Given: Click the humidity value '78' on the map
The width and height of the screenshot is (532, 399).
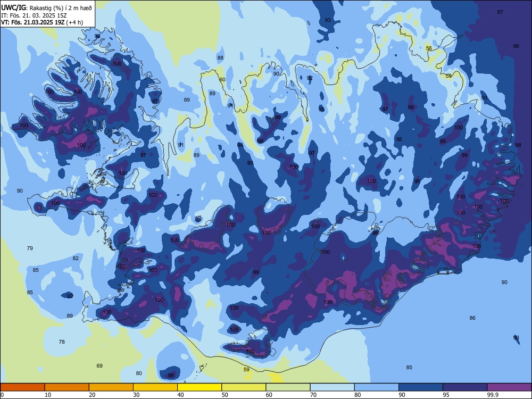Looking at the screenshot, I should pyautogui.click(x=62, y=342).
